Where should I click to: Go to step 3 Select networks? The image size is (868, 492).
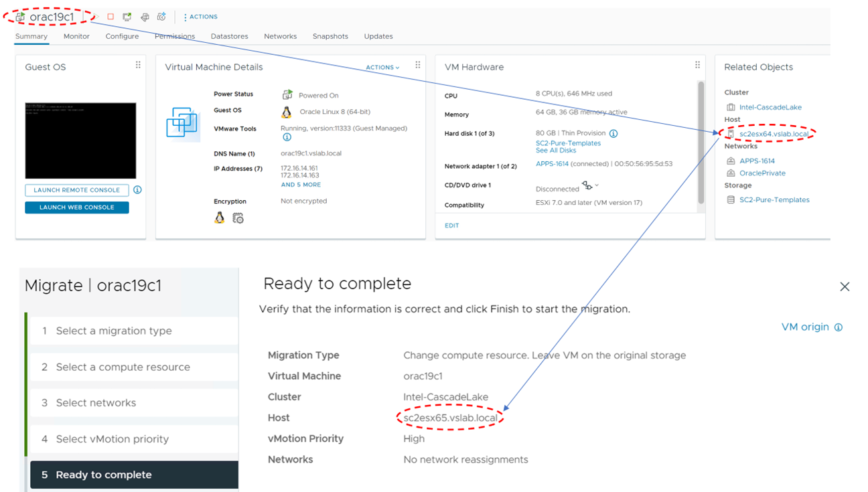(x=134, y=403)
